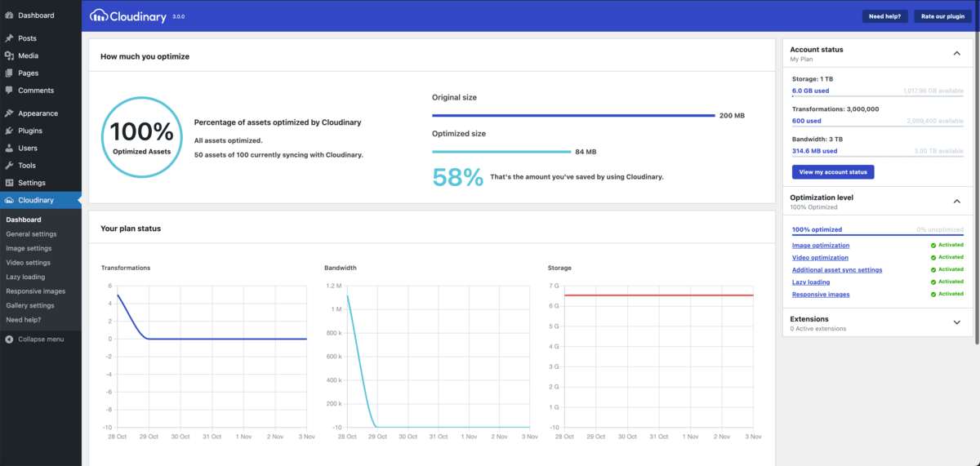Screen dimensions: 980x466
Task: Click the Cloudinary logo in header
Action: click(x=129, y=16)
